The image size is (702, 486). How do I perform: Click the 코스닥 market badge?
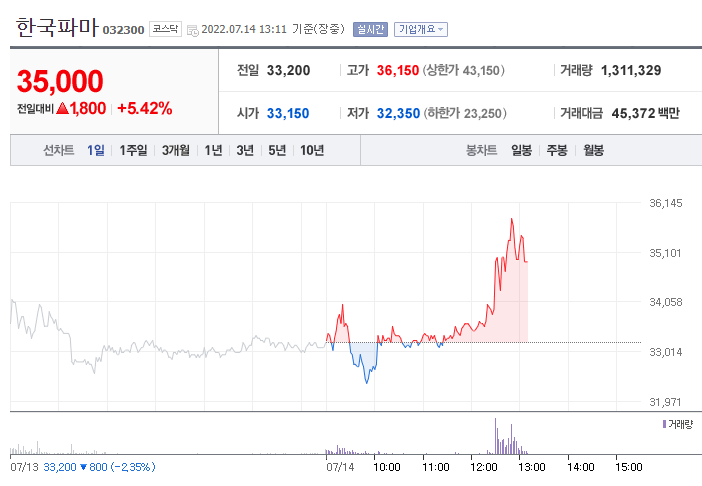pyautogui.click(x=165, y=29)
